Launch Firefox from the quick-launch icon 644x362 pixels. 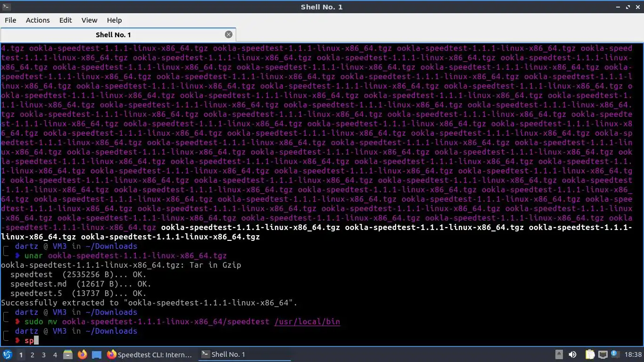pyautogui.click(x=82, y=354)
